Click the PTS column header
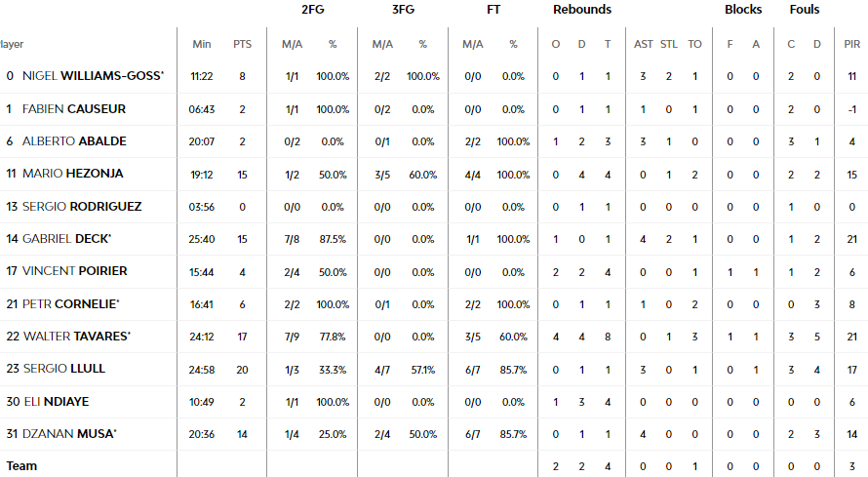This screenshot has height=477, width=868. click(242, 44)
